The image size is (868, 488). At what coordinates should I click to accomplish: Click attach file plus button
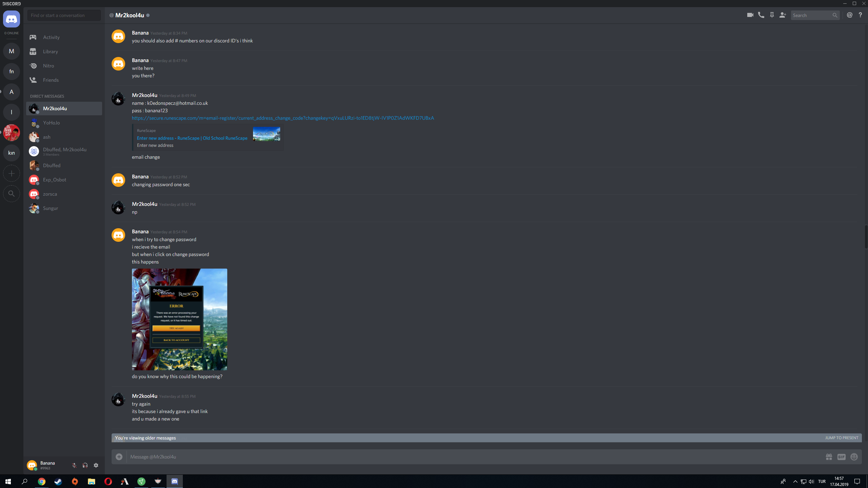tap(119, 457)
